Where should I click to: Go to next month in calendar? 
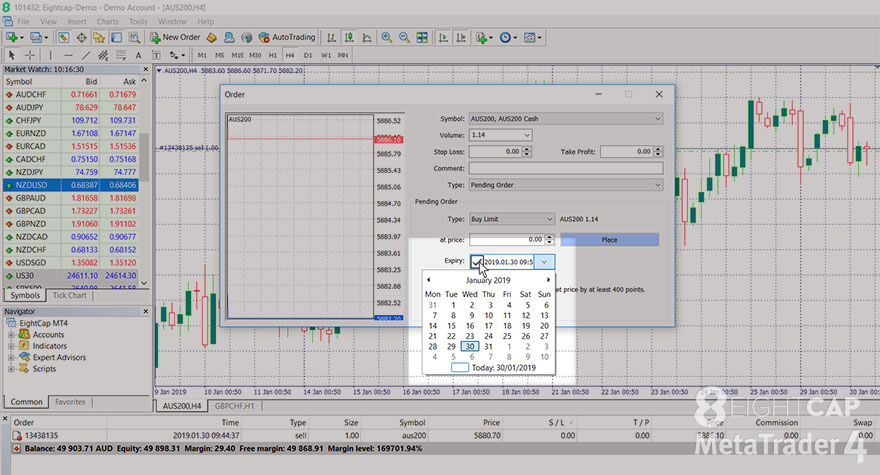548,280
